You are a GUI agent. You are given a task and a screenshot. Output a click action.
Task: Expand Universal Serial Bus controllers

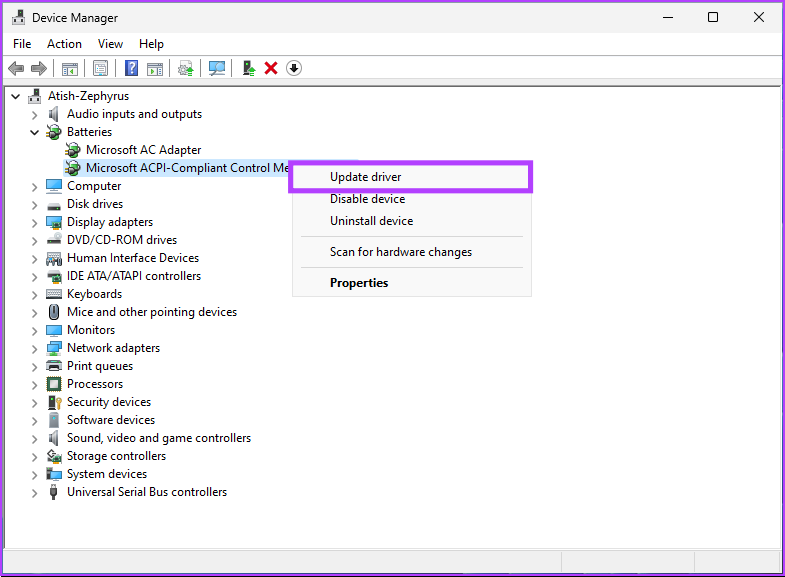click(x=35, y=492)
